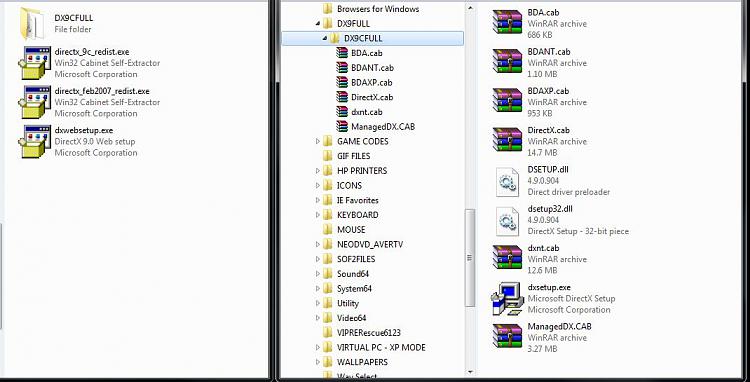
Task: Collapse the DX9CFULL tree node
Action: [325, 38]
